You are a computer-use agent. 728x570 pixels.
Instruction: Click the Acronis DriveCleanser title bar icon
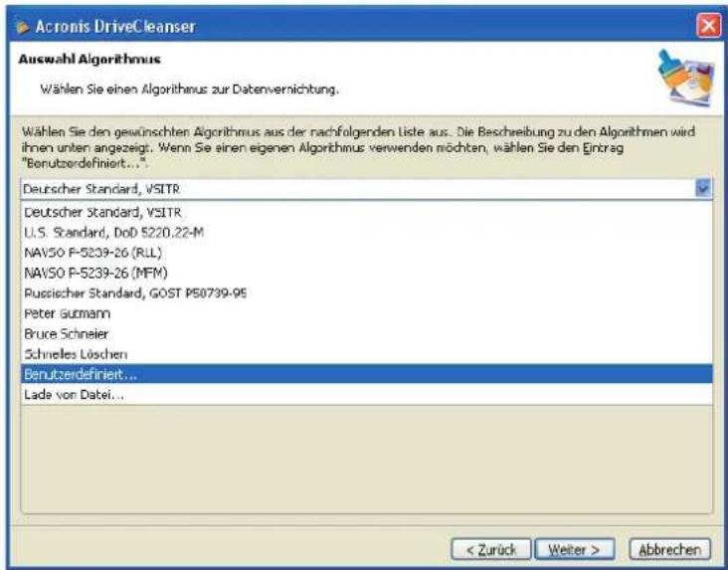click(22, 27)
